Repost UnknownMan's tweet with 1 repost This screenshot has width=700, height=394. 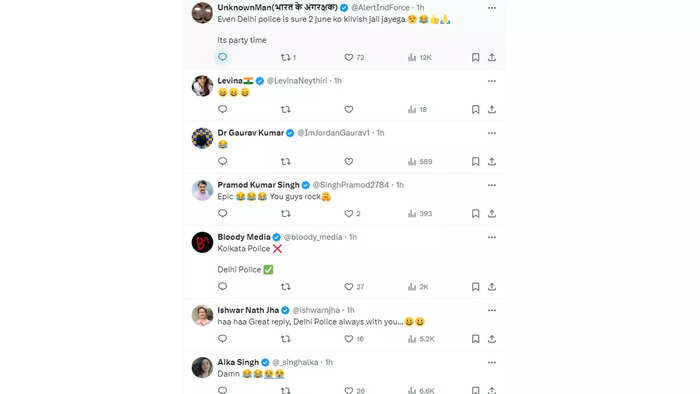[x=288, y=57]
